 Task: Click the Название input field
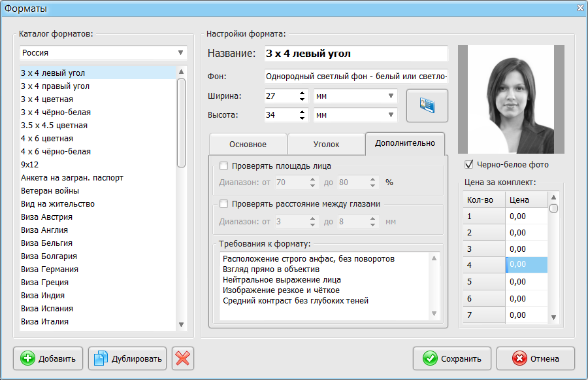pos(356,54)
